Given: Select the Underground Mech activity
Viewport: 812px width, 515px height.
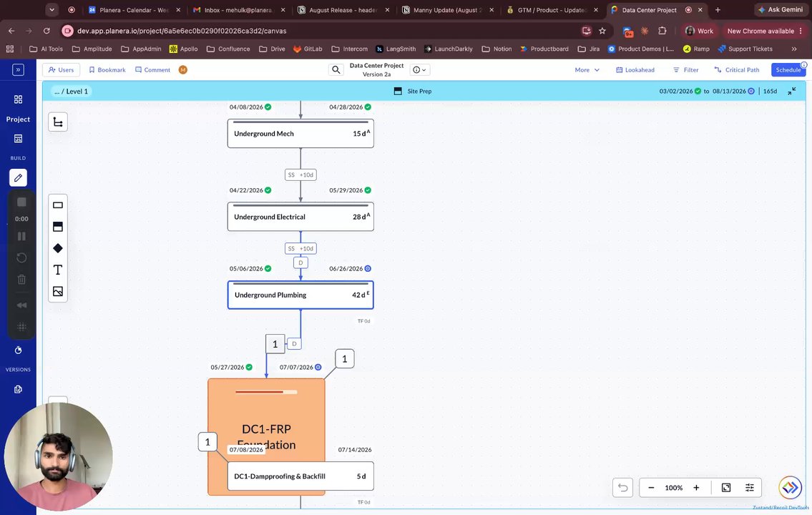Looking at the screenshot, I should (300, 134).
